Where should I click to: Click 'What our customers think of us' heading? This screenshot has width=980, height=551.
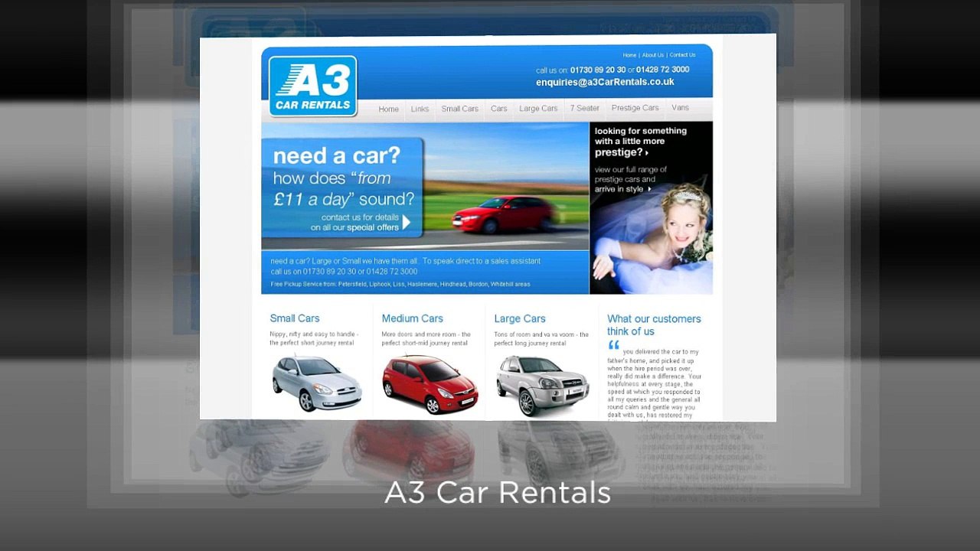point(654,325)
